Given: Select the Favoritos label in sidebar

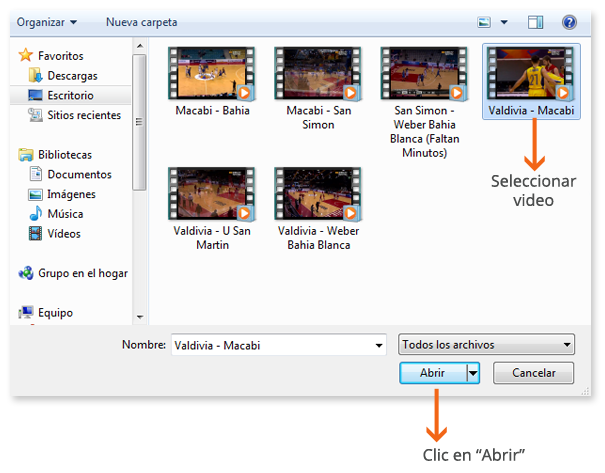Looking at the screenshot, I should pos(61,56).
